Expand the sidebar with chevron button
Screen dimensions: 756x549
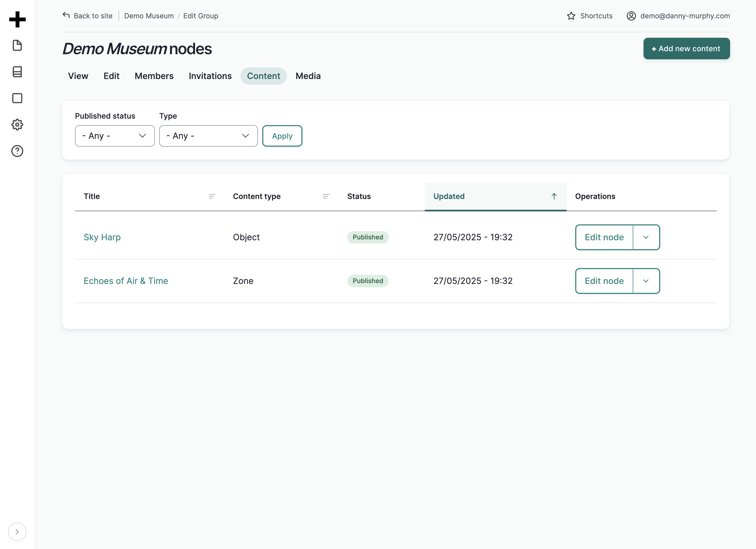point(17,532)
